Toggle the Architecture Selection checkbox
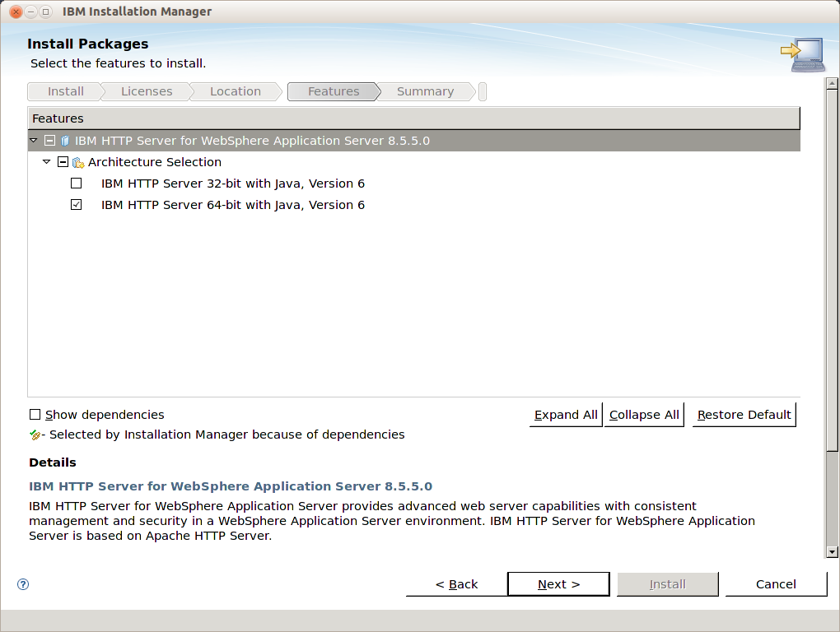The height and width of the screenshot is (632, 840). (63, 162)
